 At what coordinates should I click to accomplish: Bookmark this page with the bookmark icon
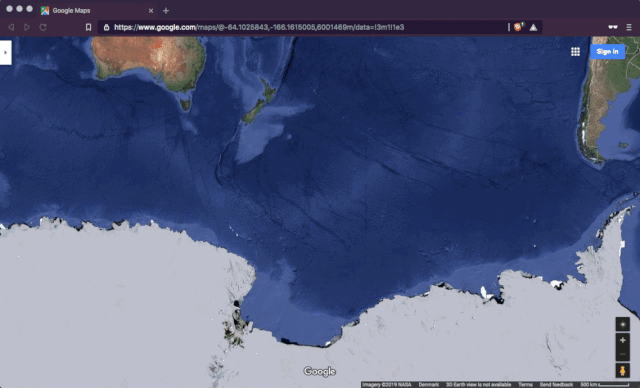88,27
